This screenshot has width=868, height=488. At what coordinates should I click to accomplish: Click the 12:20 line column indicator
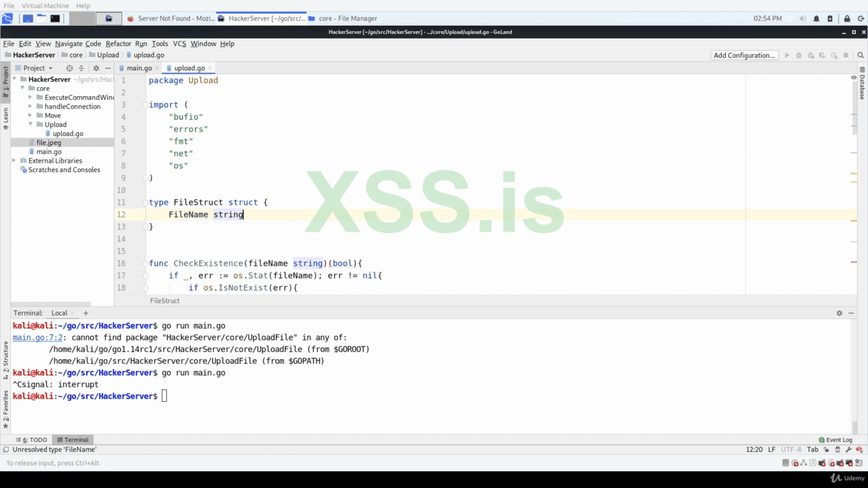754,449
